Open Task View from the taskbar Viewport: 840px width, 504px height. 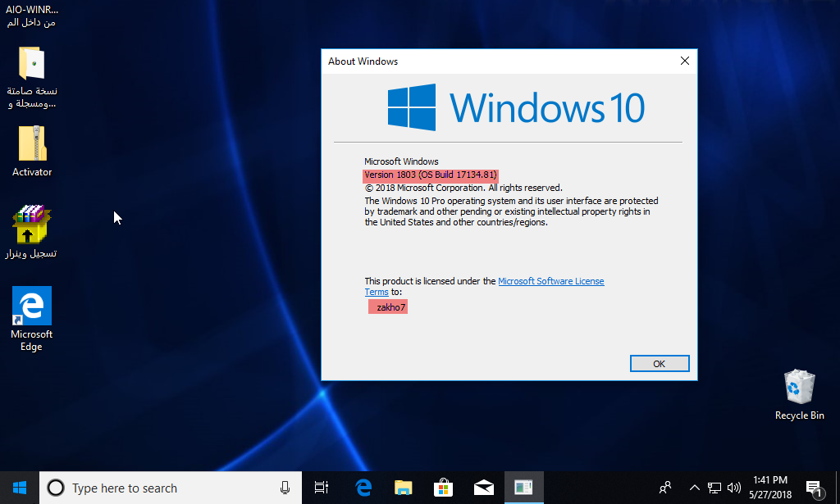click(x=322, y=488)
